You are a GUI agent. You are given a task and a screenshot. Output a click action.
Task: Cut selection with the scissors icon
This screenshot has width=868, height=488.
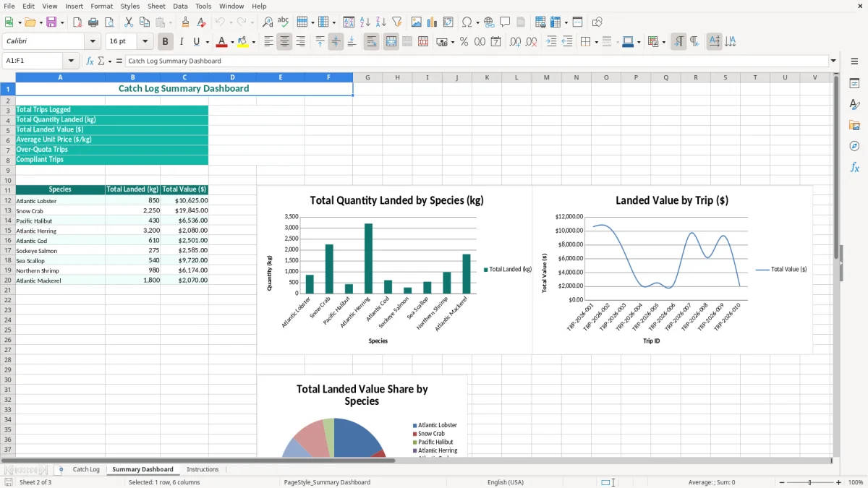click(x=128, y=22)
